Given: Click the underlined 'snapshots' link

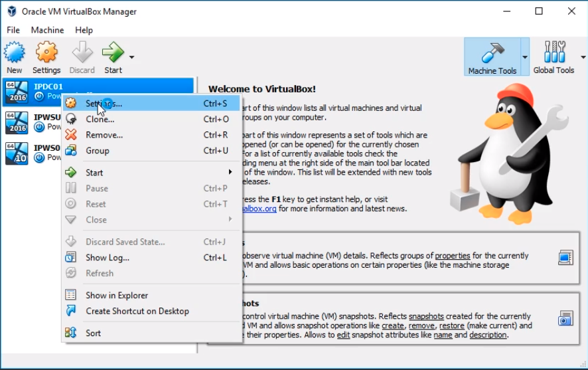Looking at the screenshot, I should [x=426, y=316].
